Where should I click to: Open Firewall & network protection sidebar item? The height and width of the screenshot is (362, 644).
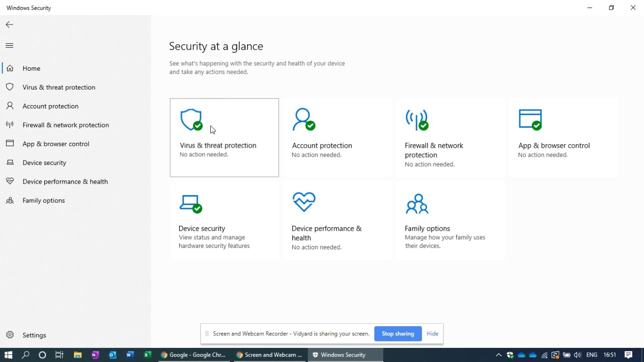(75, 125)
